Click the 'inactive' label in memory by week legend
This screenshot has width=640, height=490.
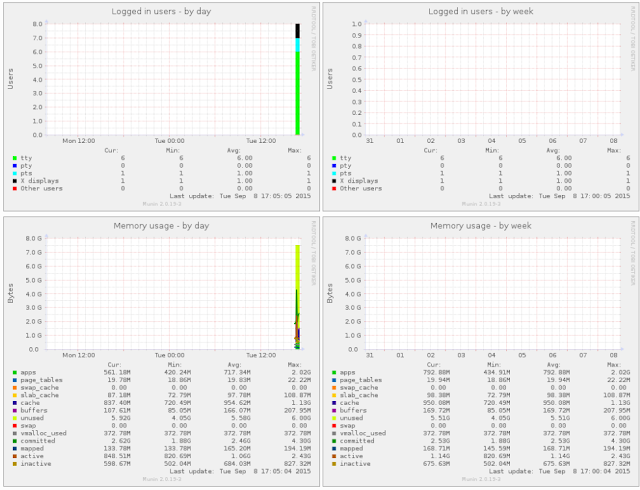tap(355, 464)
